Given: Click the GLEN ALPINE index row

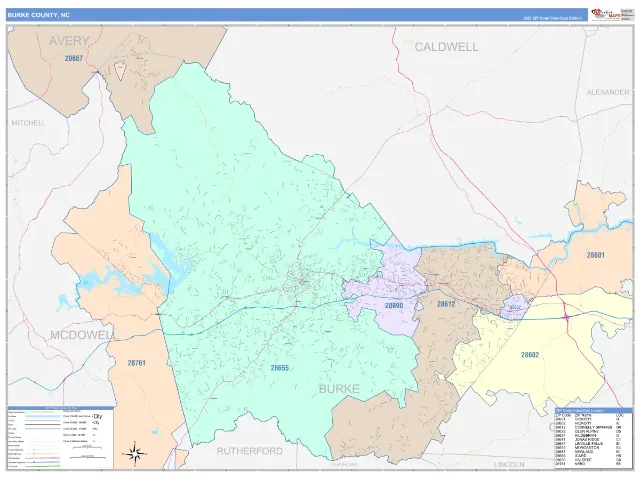Looking at the screenshot, I should click(589, 431).
